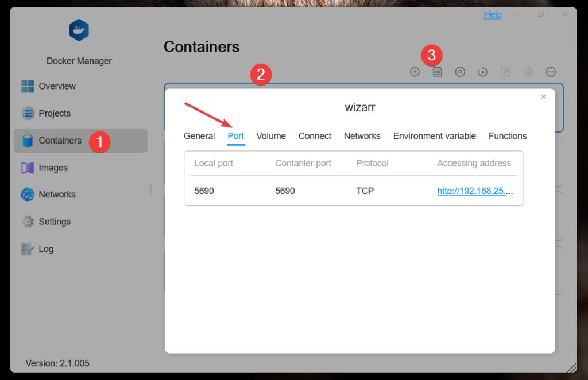Viewport: 588px width, 380px height.
Task: Switch to the General tab
Action: click(199, 136)
